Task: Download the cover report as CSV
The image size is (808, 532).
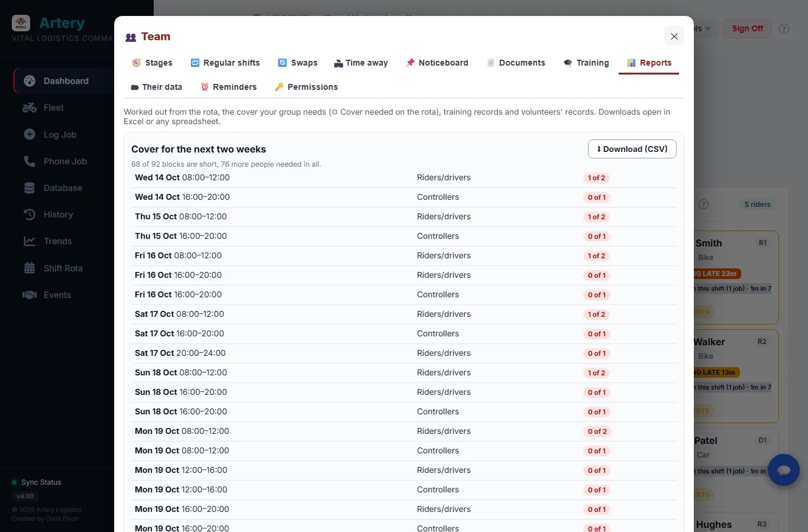Action: pos(632,149)
